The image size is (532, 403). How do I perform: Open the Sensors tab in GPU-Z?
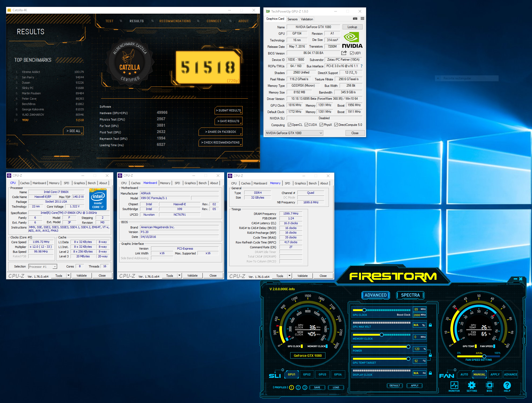tap(292, 19)
